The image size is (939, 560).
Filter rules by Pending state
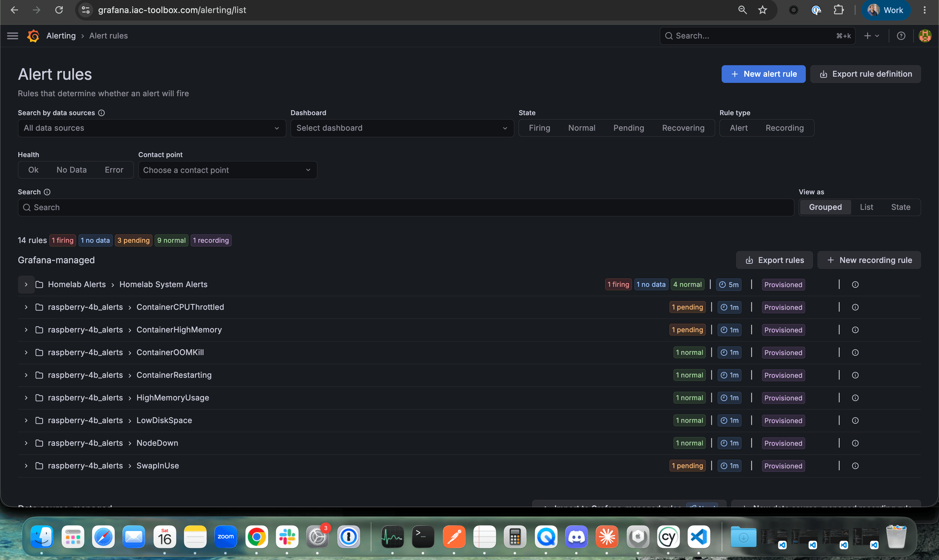point(628,128)
